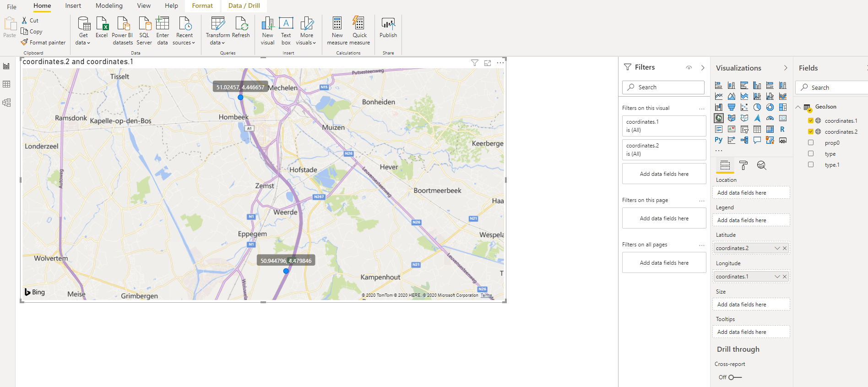The width and height of the screenshot is (868, 387).
Task: Open focus mode icon on map visual
Action: (x=488, y=63)
